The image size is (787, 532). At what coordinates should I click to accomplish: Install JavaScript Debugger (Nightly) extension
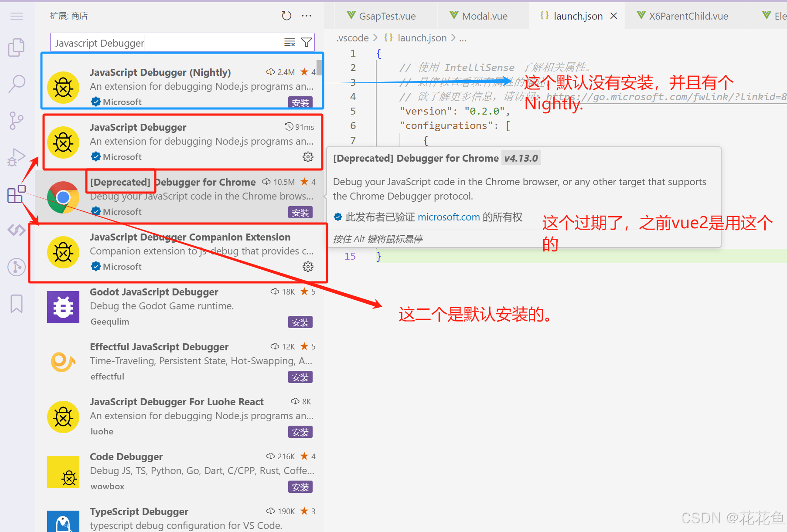pos(300,102)
